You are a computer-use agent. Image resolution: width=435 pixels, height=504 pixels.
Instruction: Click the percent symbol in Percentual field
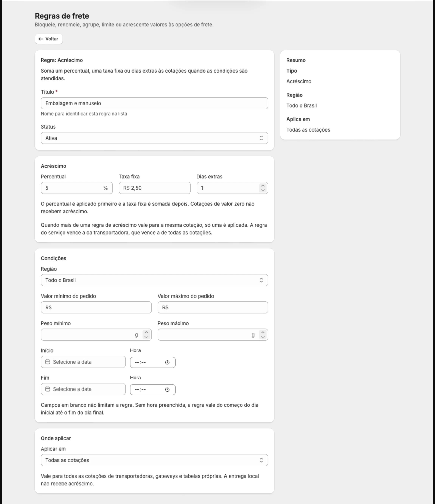pyautogui.click(x=106, y=188)
